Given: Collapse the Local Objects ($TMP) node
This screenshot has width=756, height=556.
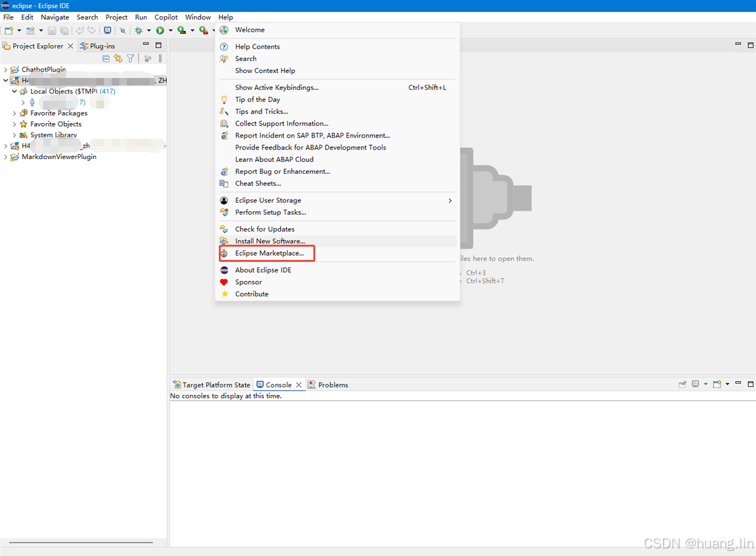Looking at the screenshot, I should 14,91.
